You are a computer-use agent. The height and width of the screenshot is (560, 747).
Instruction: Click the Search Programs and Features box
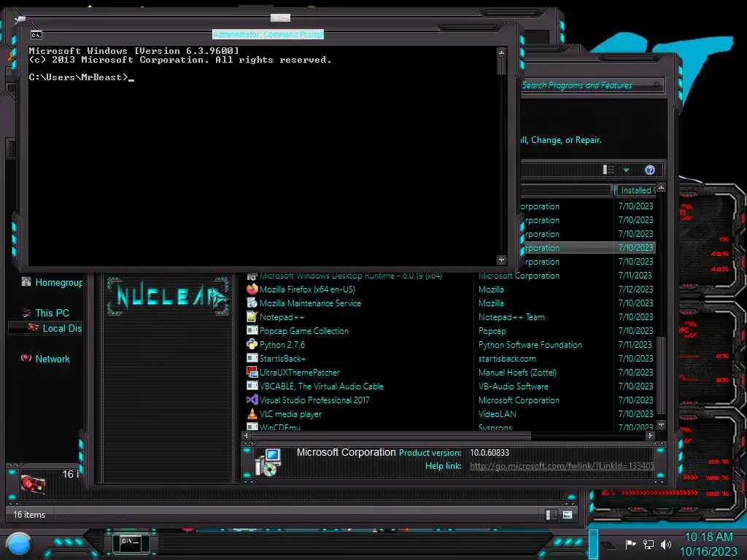[x=591, y=85]
